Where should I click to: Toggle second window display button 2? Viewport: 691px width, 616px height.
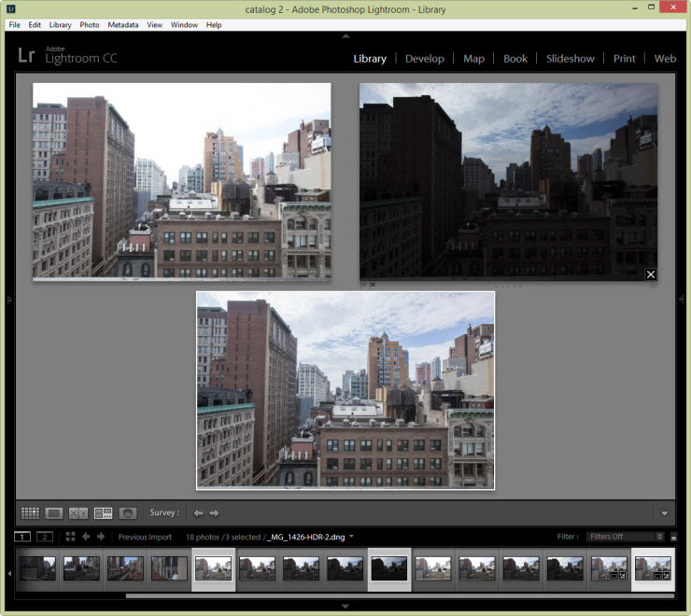[45, 537]
